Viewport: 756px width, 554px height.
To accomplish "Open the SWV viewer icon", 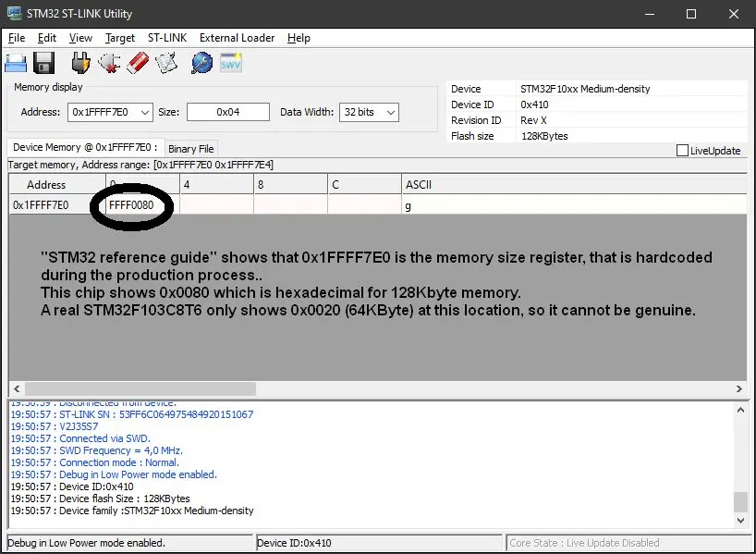I will [x=230, y=63].
